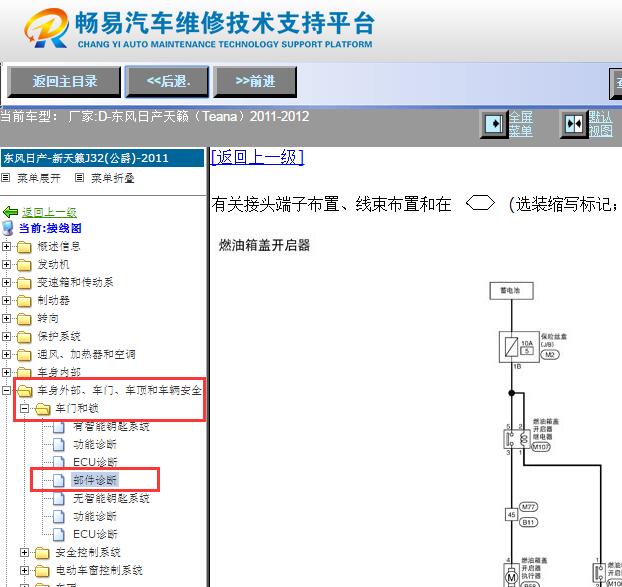This screenshot has height=587, width=622.
Task: Select the 发动机 tree item
Action: (x=53, y=264)
